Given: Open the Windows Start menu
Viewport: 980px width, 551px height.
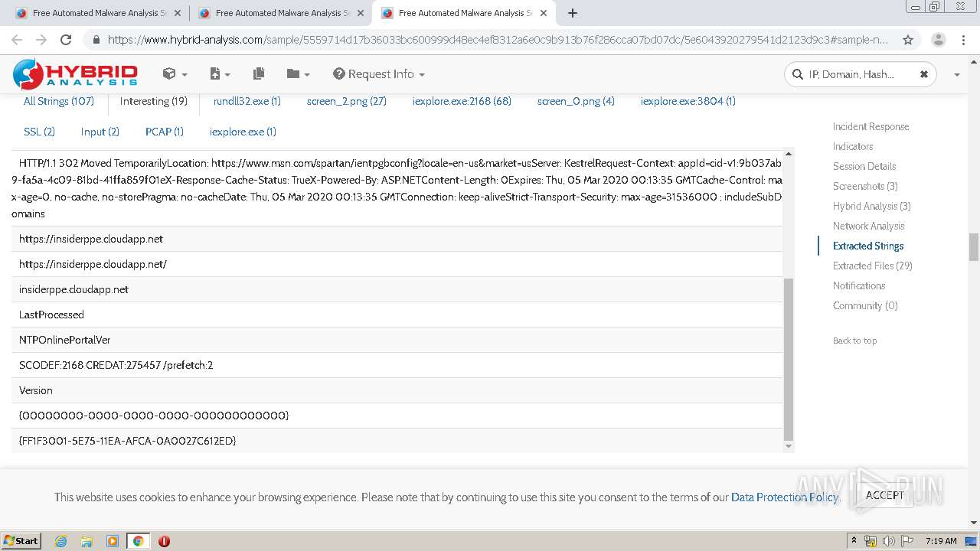Looking at the screenshot, I should click(21, 540).
